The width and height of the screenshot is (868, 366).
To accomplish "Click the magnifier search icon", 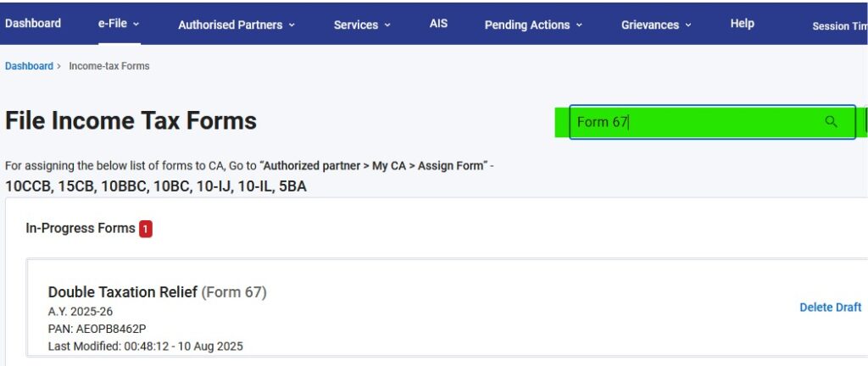I will [x=831, y=122].
